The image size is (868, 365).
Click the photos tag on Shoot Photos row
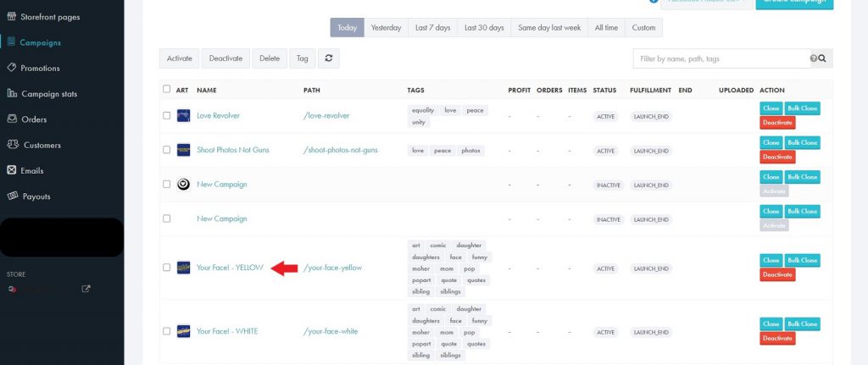[471, 151]
